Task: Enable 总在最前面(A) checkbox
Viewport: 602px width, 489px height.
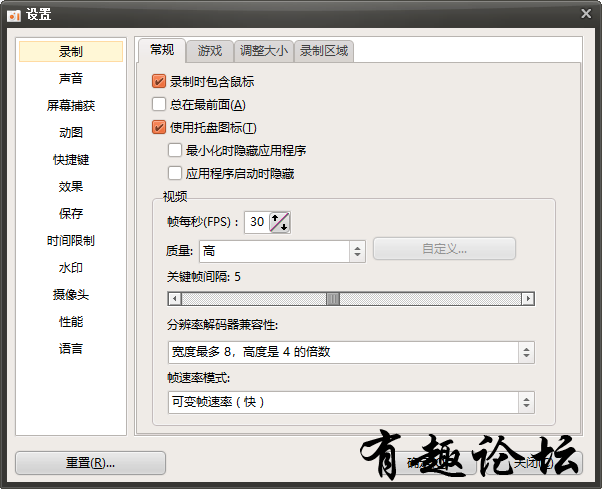Action: pos(159,104)
